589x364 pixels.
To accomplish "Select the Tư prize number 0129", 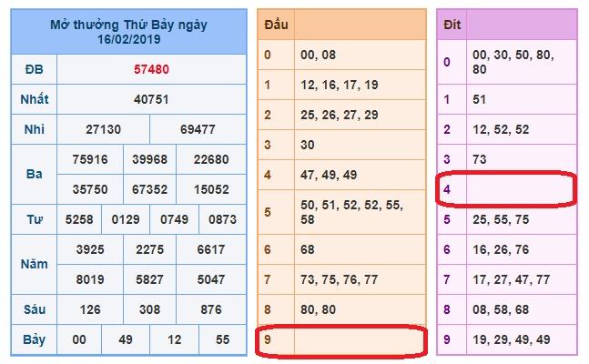I will 127,219.
